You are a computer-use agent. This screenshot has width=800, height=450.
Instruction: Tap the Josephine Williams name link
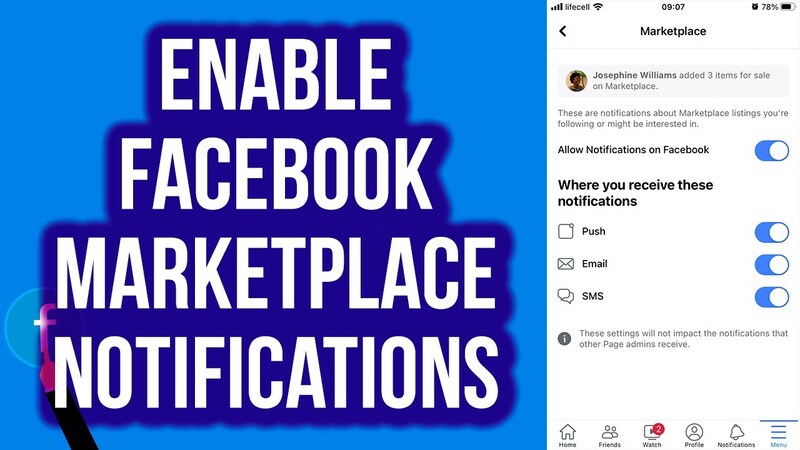coord(635,76)
